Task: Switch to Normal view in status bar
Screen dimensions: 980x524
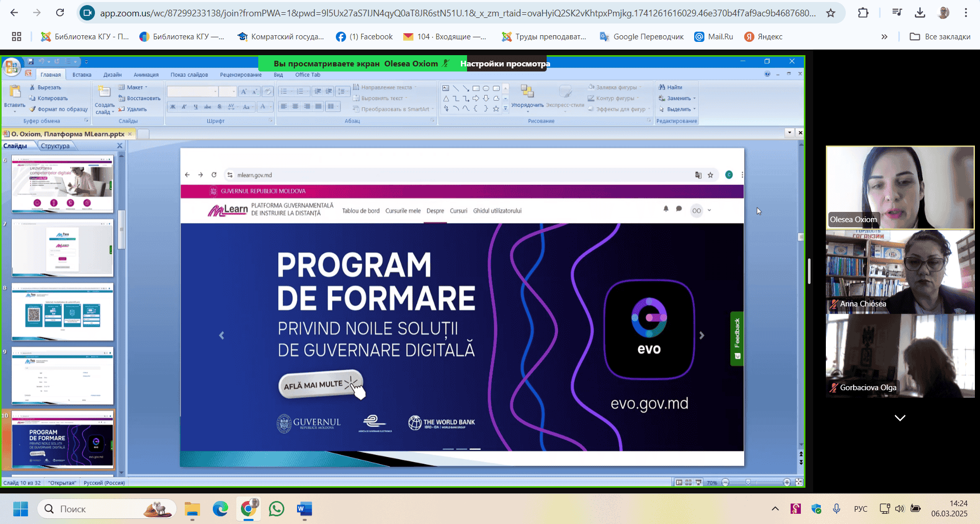Action: pyautogui.click(x=679, y=482)
